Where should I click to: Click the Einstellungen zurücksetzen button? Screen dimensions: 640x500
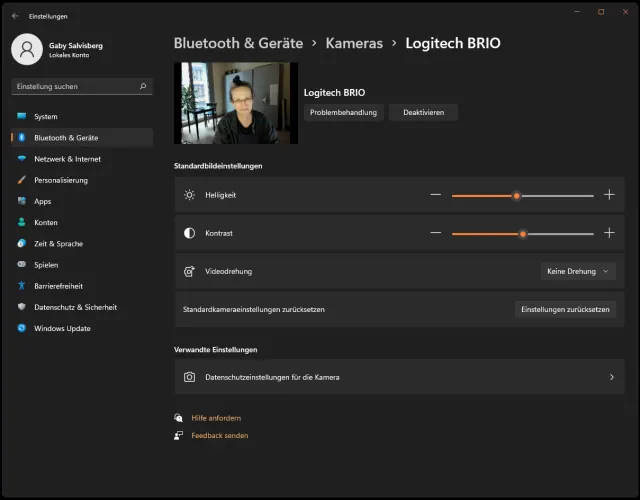pyautogui.click(x=565, y=309)
